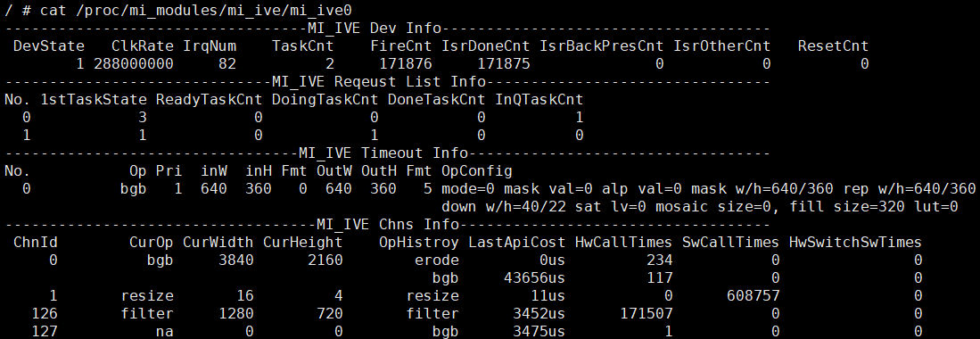Click the IsrDoneCnt value 171875
This screenshot has width=980, height=339.
tap(504, 64)
